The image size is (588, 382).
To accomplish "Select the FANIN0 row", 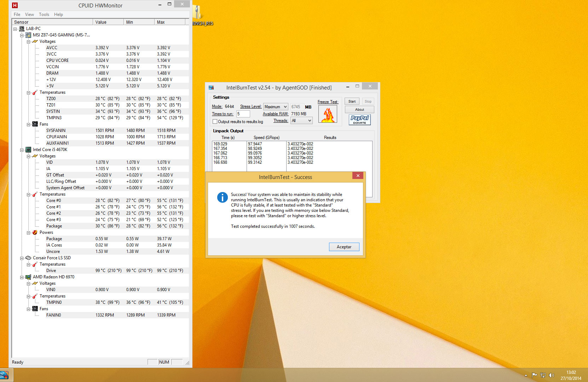I will (117, 315).
